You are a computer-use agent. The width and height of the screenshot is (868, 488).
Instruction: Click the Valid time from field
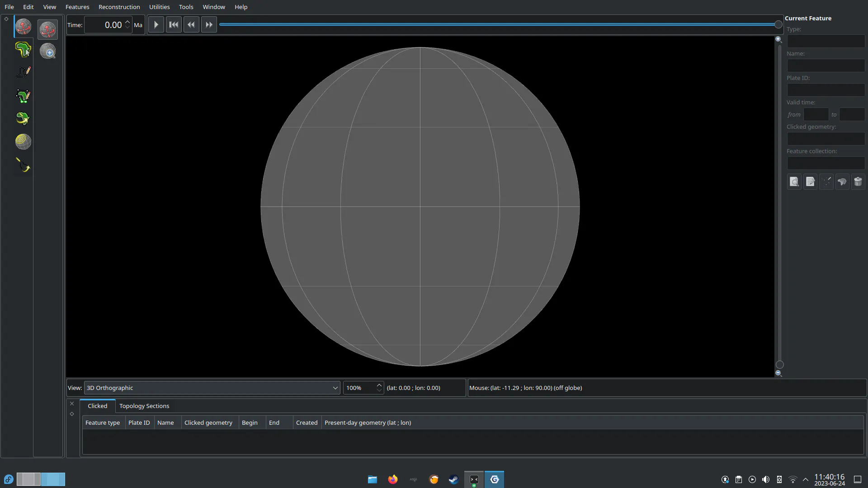816,114
